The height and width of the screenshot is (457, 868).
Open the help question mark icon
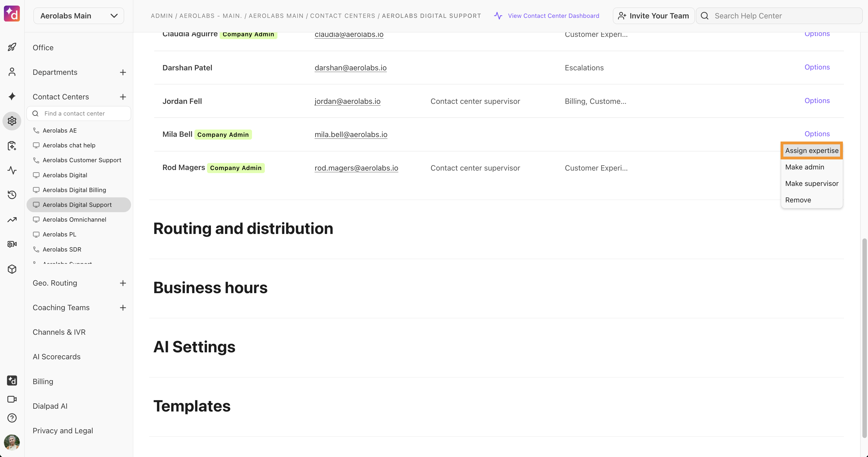[12, 418]
